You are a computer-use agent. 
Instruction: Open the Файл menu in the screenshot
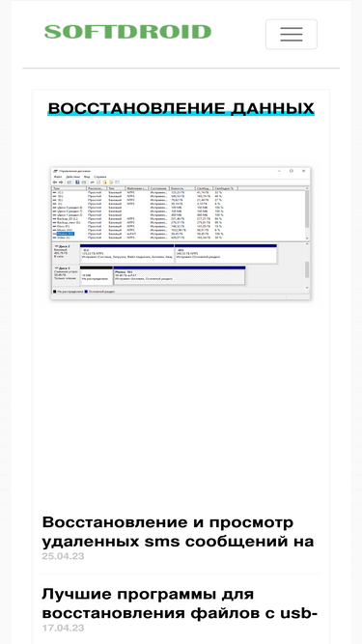pyautogui.click(x=58, y=177)
